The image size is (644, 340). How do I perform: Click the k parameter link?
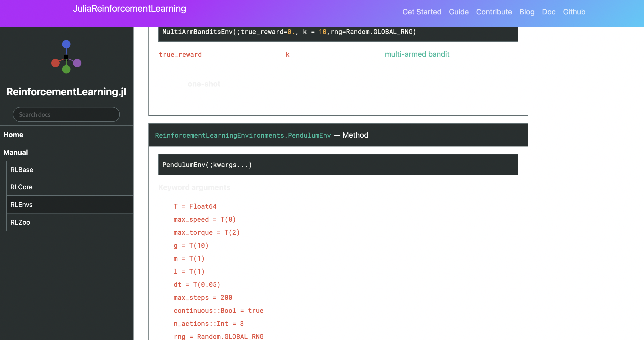tap(288, 54)
